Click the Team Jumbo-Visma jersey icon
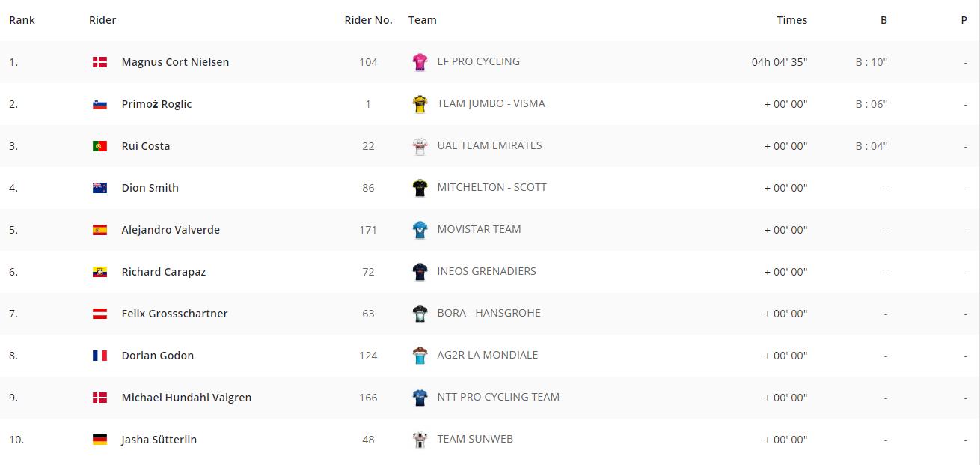 [x=420, y=104]
